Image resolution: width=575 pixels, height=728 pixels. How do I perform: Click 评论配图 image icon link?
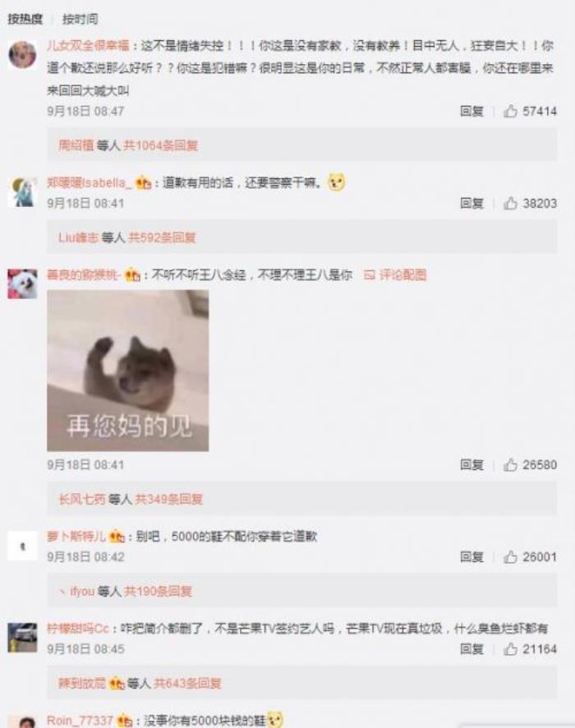click(x=395, y=275)
